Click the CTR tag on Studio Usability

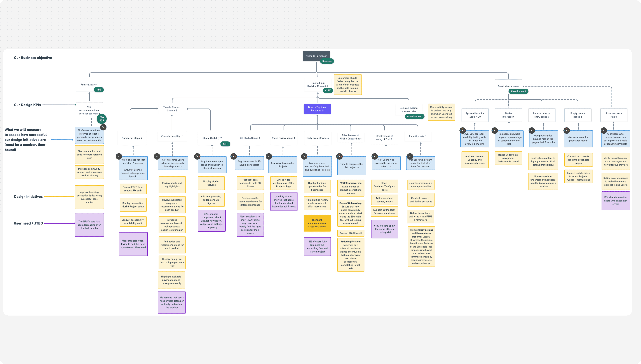point(225,144)
